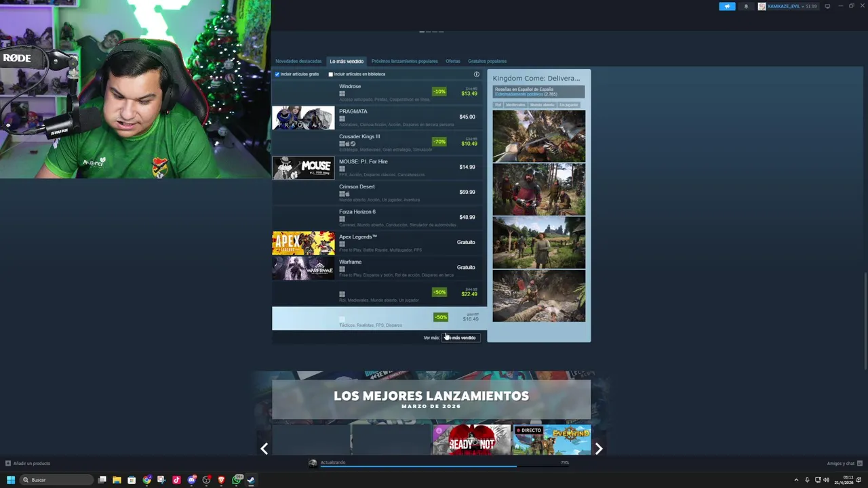Open the notifications bell
Screen dimensions: 868x488
pos(746,6)
